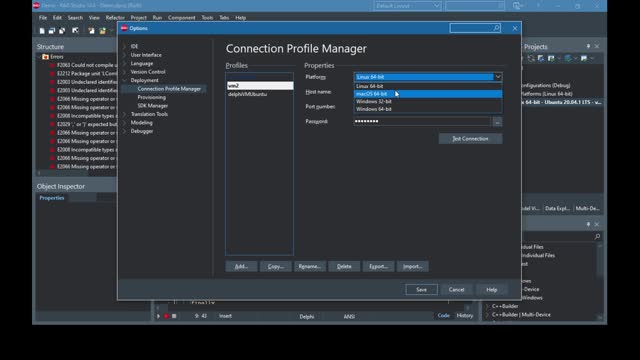This screenshot has height=360, width=640.
Task: Expand the Debugger options node
Action: coord(125,131)
